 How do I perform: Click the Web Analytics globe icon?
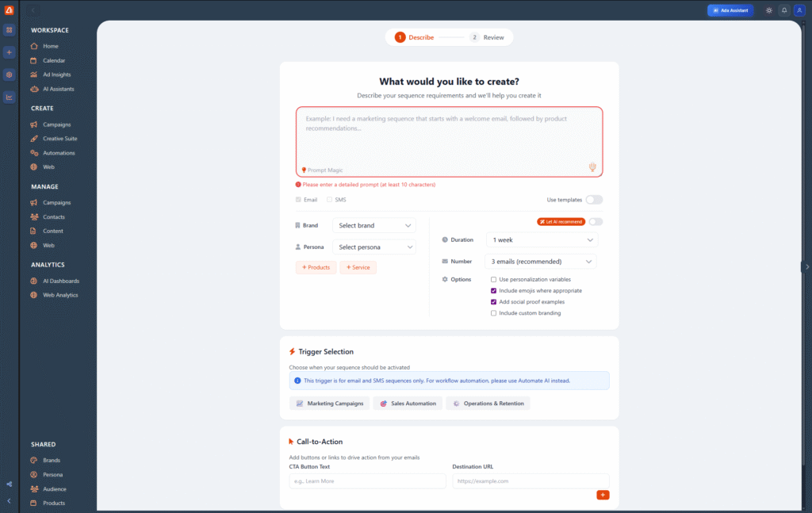34,295
